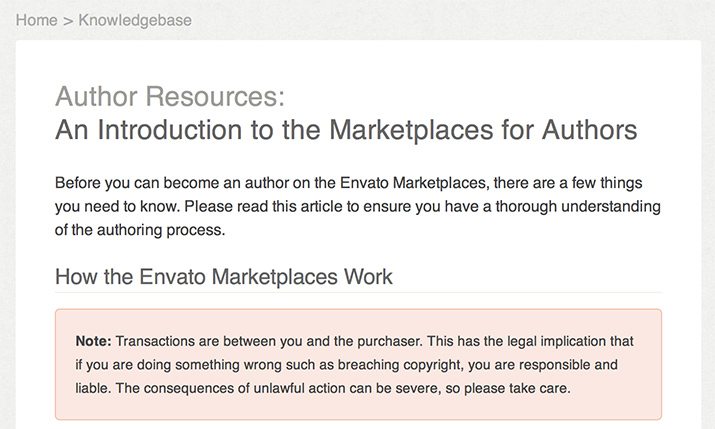Click the 'How the Envato Marketplaces Work' heading
Screen dimensions: 715x429
[223, 277]
